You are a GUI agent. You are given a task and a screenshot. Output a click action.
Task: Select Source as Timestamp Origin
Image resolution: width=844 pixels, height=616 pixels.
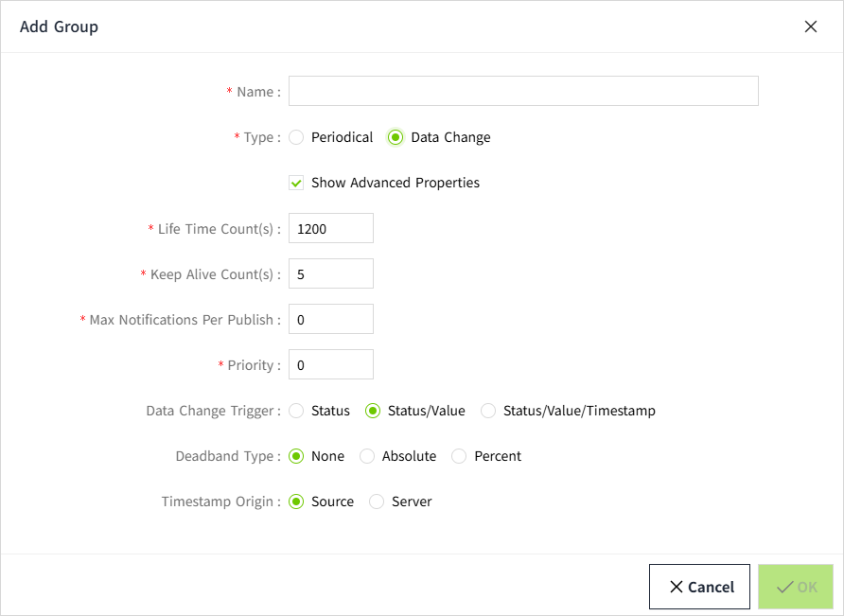click(x=297, y=502)
